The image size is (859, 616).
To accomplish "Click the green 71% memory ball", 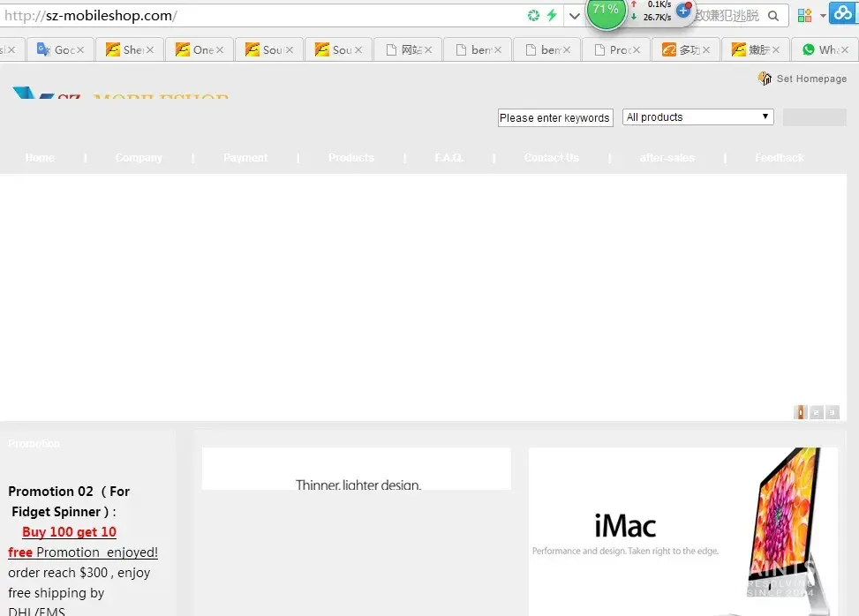I will click(606, 11).
